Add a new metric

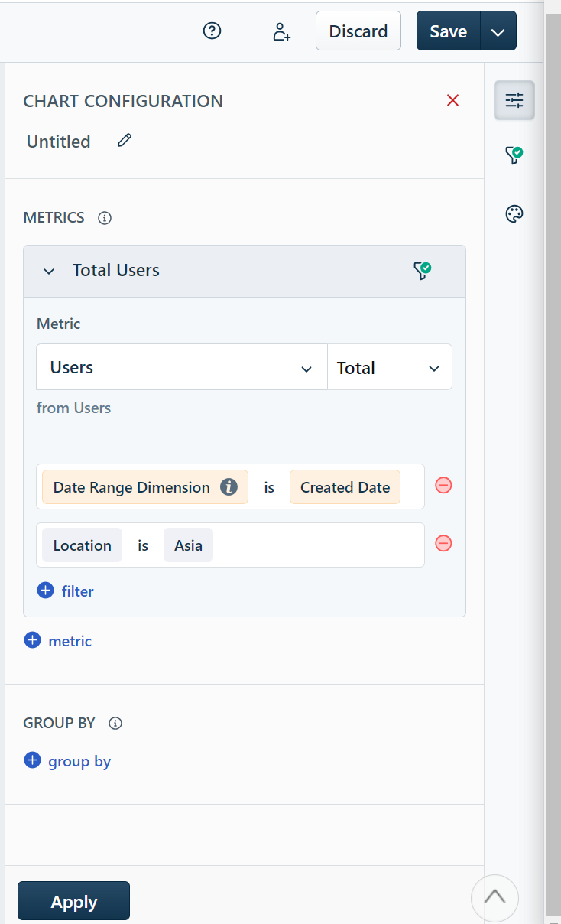(x=58, y=641)
